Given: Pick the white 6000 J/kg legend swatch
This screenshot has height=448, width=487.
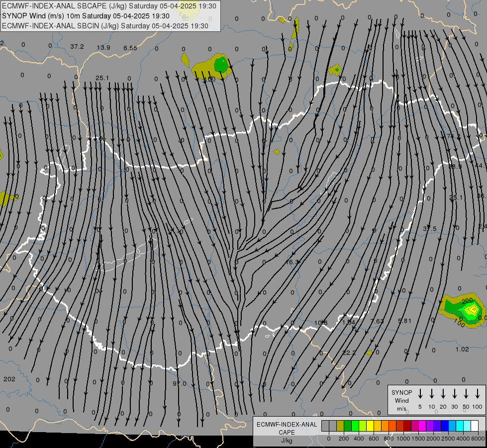Looking at the screenshot, I should pyautogui.click(x=474, y=426).
